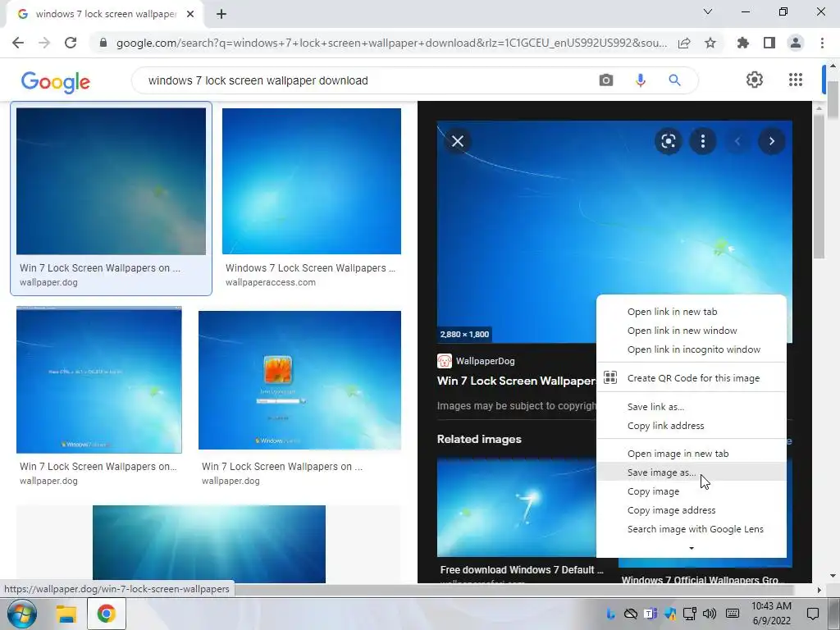
Task: Bookmark this page with the star icon
Action: coord(710,43)
